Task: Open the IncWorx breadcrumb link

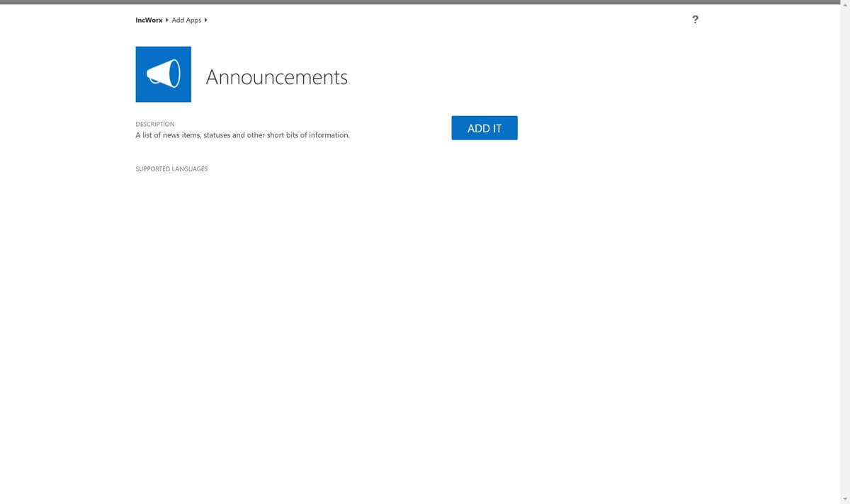Action: point(149,20)
